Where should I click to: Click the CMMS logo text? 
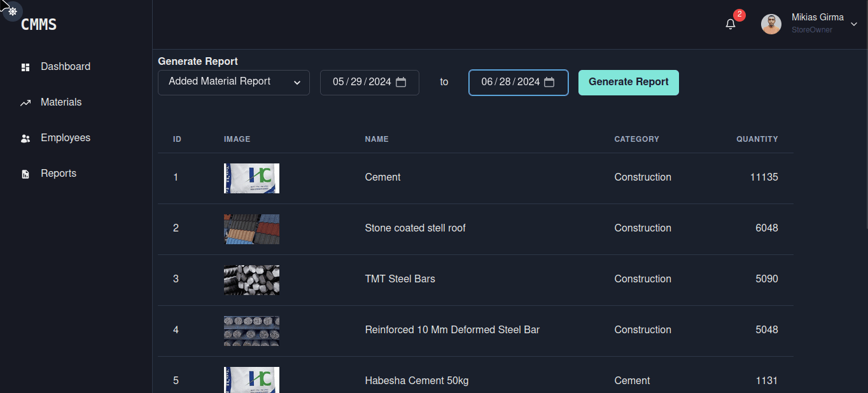39,25
